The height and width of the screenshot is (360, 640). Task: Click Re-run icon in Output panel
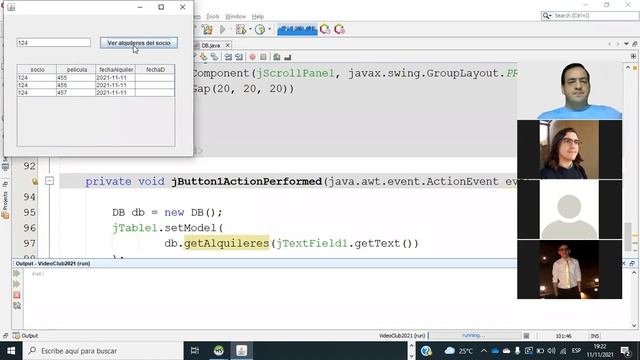[17, 273]
